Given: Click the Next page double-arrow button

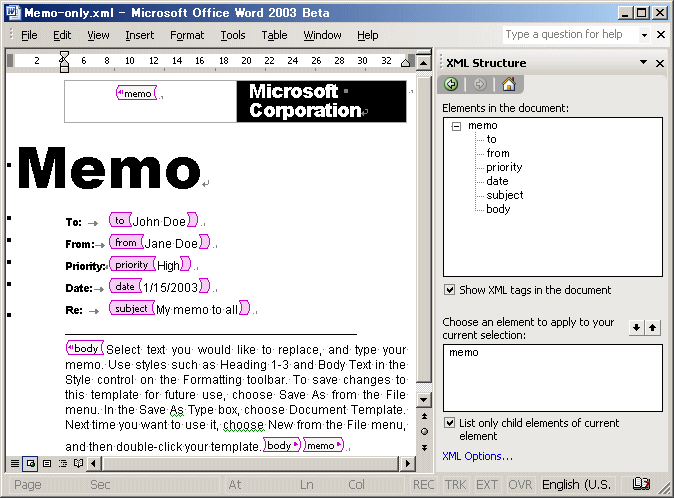Looking at the screenshot, I should 424,447.
